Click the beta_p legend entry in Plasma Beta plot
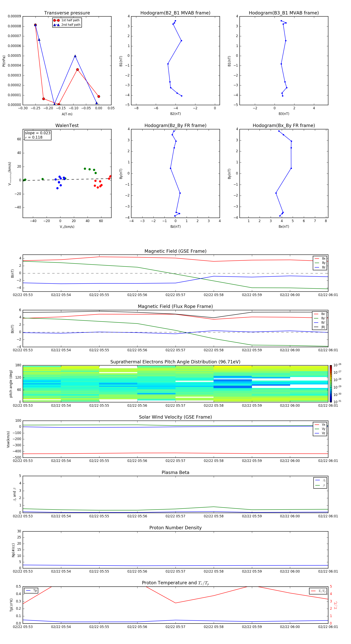 pyautogui.click(x=320, y=480)
